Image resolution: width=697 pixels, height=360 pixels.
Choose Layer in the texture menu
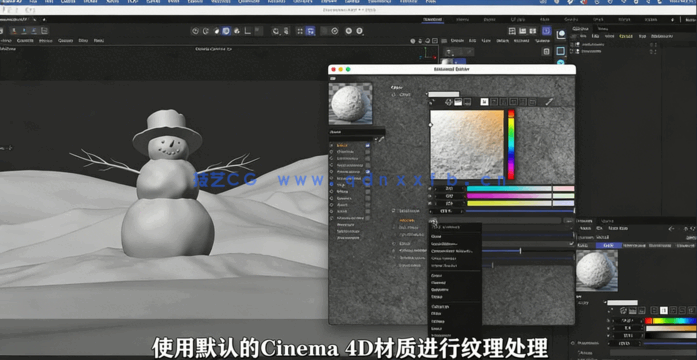437,328
